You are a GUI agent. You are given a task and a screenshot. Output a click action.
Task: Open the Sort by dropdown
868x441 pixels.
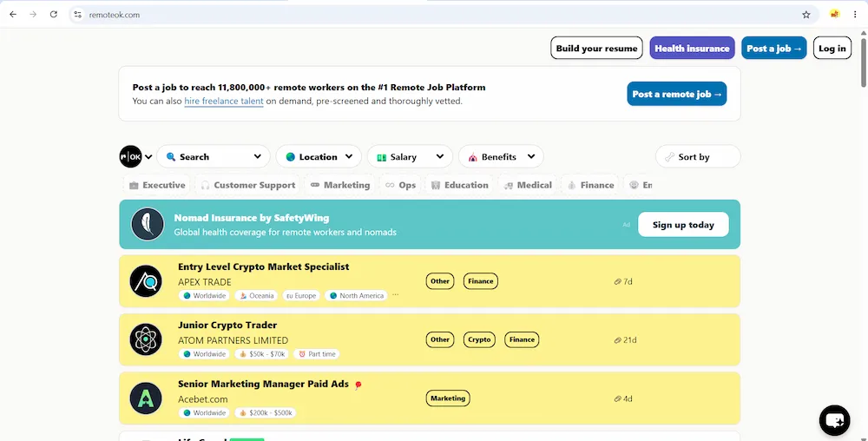(x=698, y=156)
